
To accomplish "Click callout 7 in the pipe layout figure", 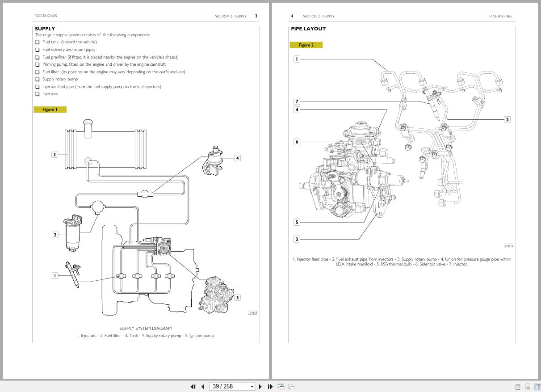I will (x=297, y=101).
